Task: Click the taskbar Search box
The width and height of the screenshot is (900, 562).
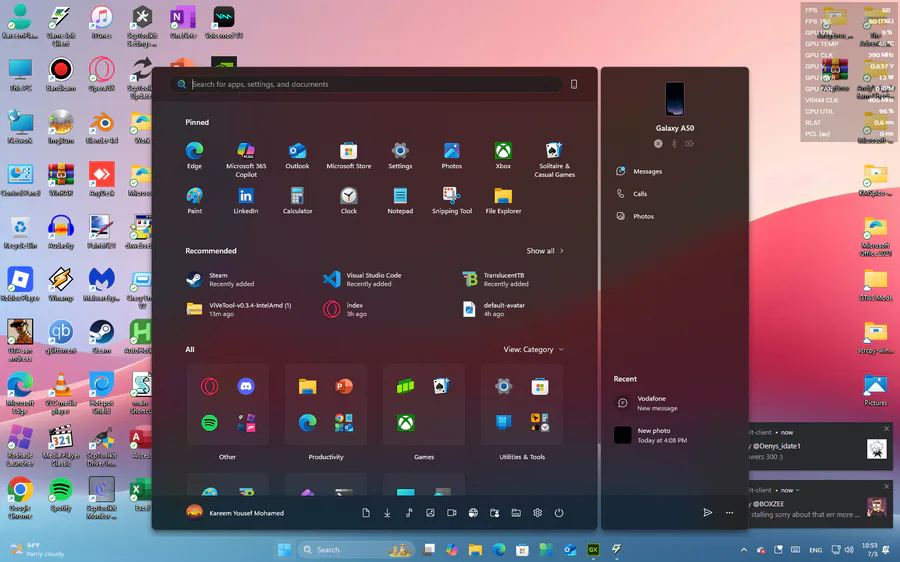Action: [x=356, y=549]
